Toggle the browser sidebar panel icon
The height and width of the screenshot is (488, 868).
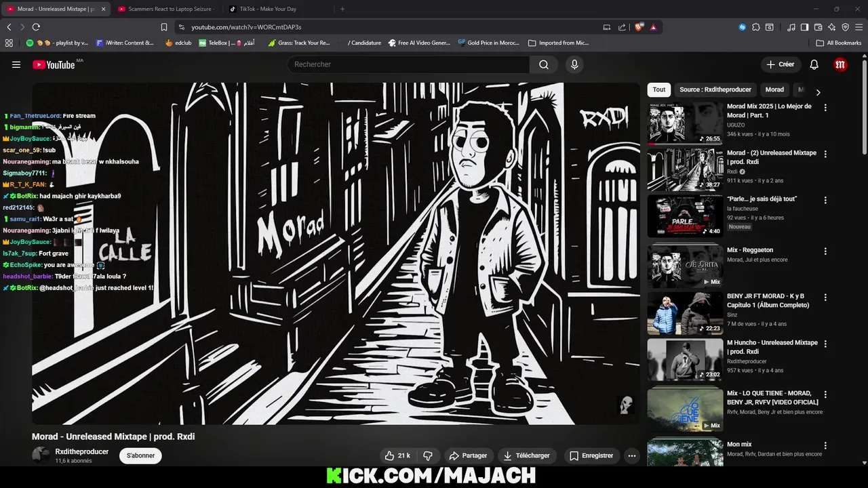point(805,27)
